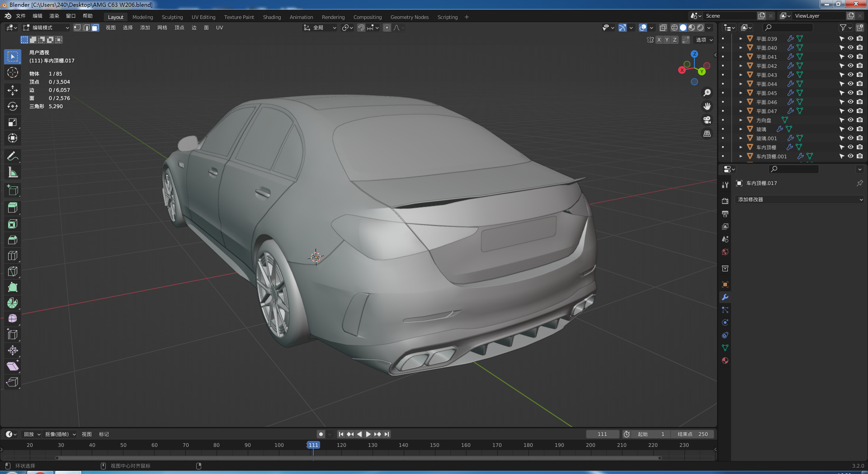Toggle auto keying record button
The image size is (868, 474).
[x=321, y=434]
